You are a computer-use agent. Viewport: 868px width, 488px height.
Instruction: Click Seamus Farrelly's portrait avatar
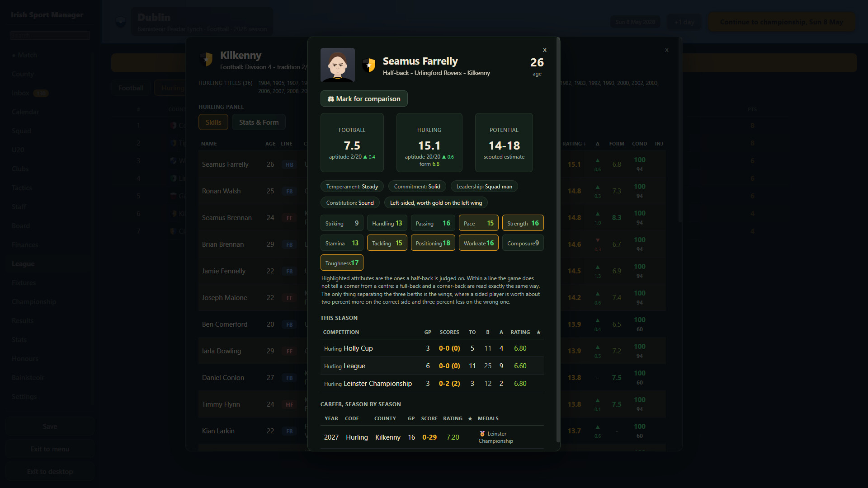point(337,65)
